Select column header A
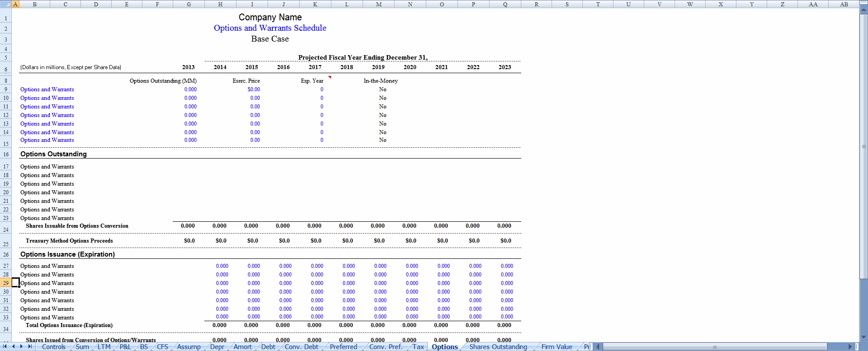 coord(15,4)
